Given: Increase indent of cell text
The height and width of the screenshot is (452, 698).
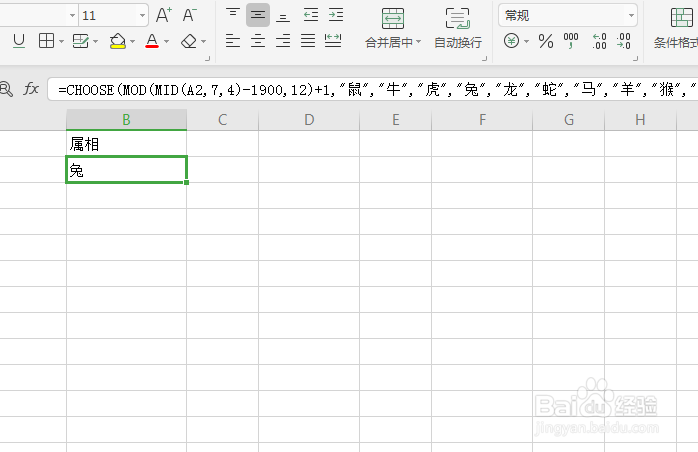Looking at the screenshot, I should 336,15.
